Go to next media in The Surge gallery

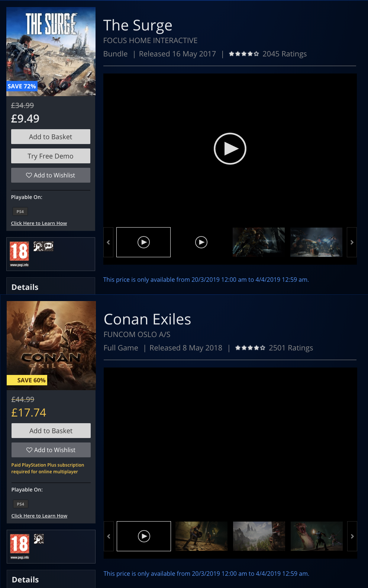coord(352,242)
